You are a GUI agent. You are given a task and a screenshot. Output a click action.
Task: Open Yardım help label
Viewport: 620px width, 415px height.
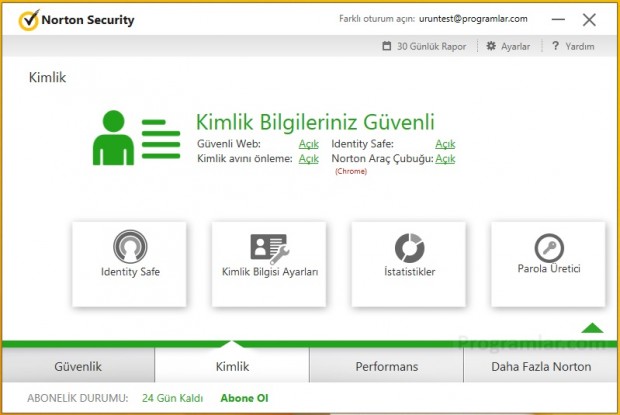click(x=580, y=46)
